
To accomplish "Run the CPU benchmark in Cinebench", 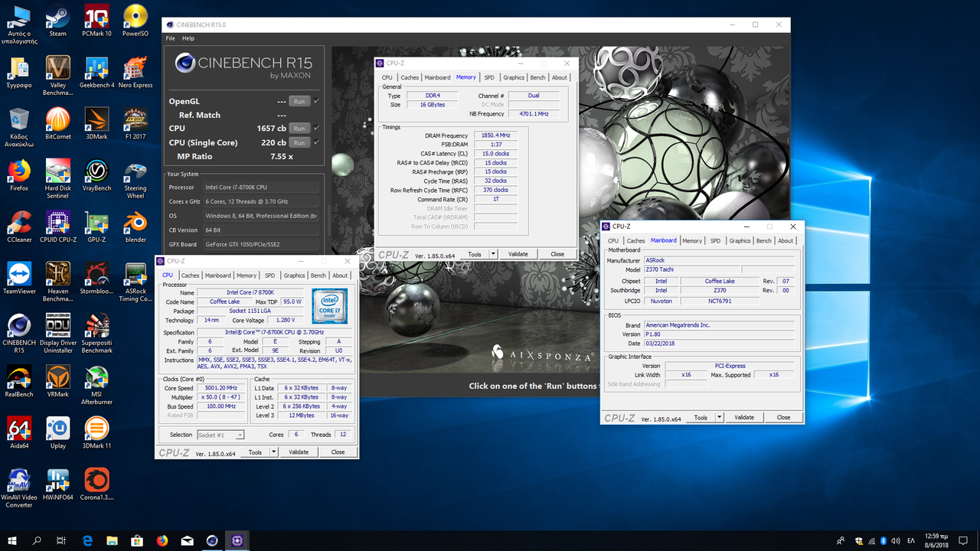I will (299, 128).
